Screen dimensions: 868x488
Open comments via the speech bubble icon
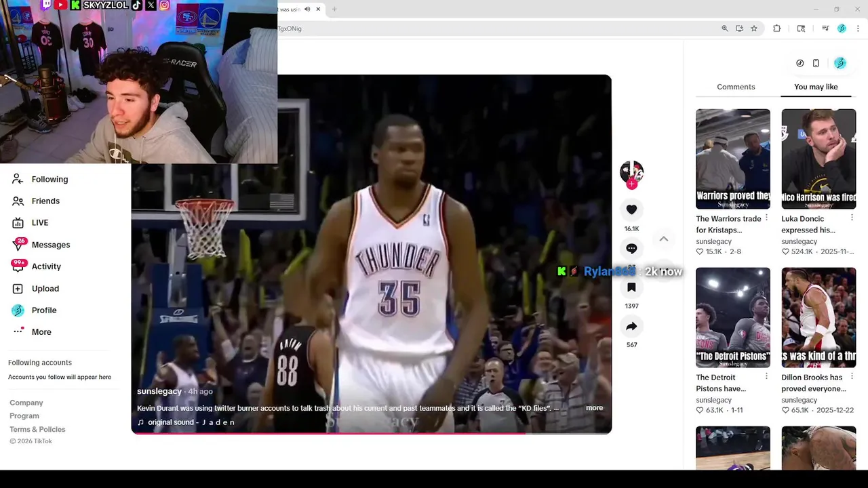click(x=631, y=249)
